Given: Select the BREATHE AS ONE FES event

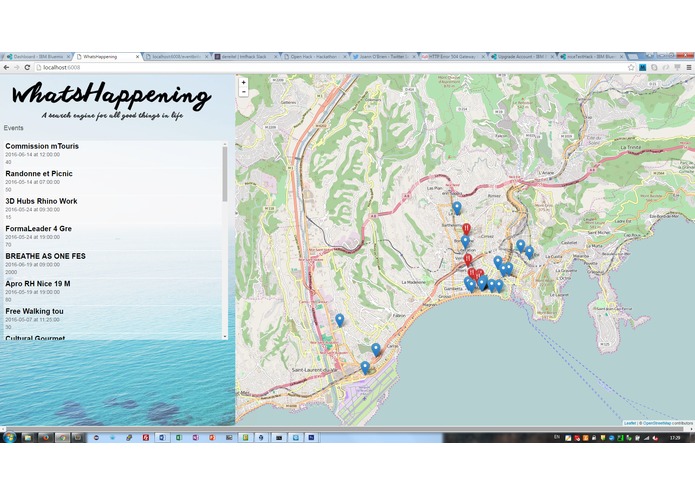Looking at the screenshot, I should tap(113, 263).
